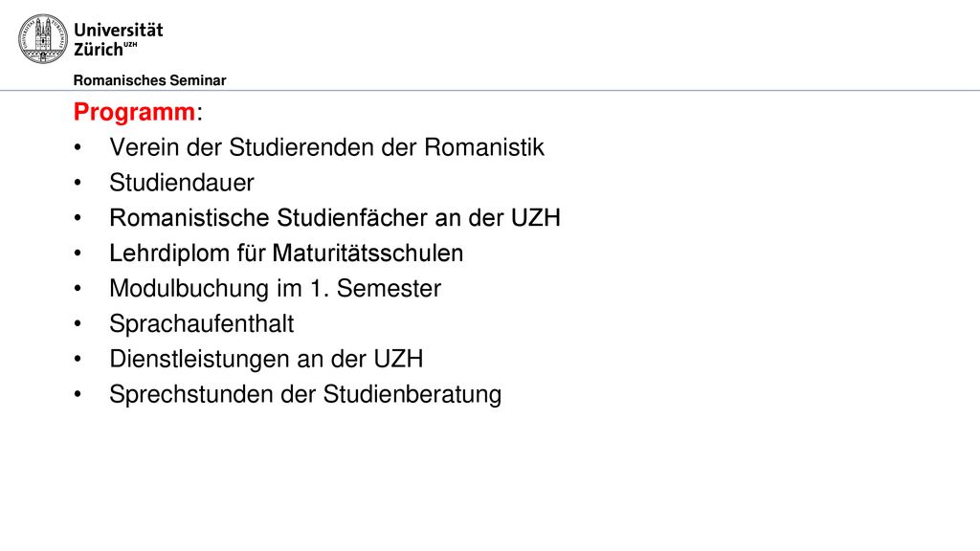Click Dienstleistungen an der UZH
Image resolution: width=980 pixels, height=551 pixels.
(266, 360)
